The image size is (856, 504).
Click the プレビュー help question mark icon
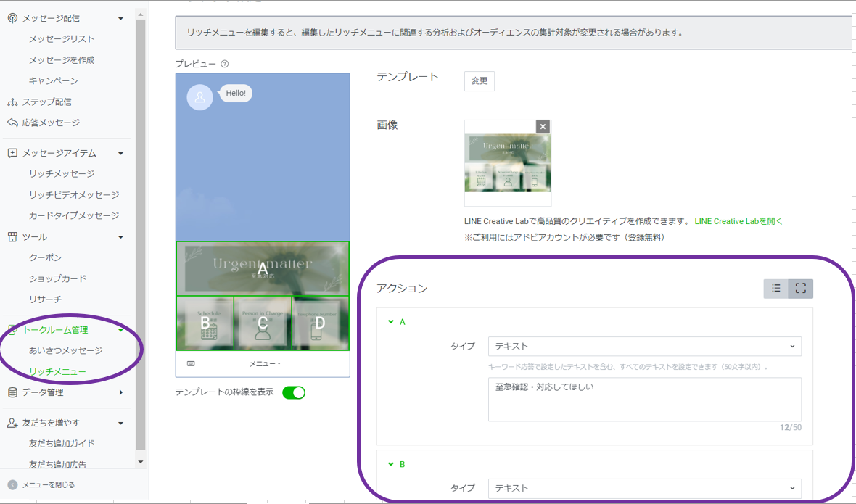224,64
